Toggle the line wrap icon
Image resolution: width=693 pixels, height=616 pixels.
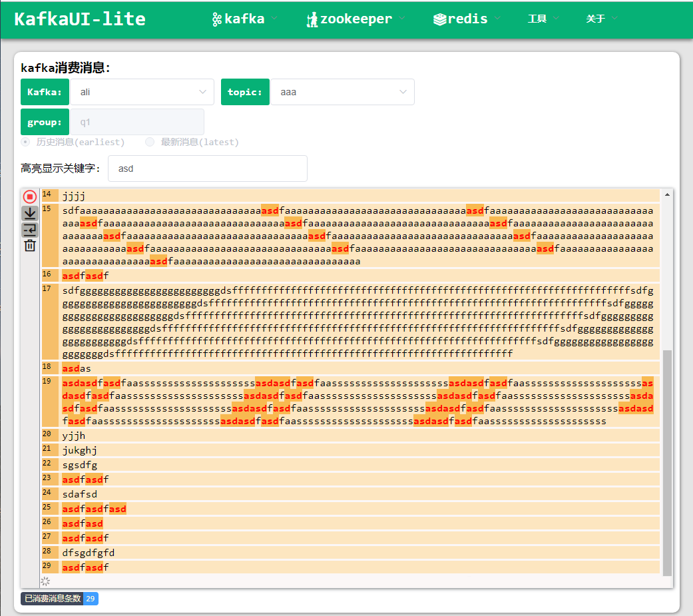pos(30,230)
